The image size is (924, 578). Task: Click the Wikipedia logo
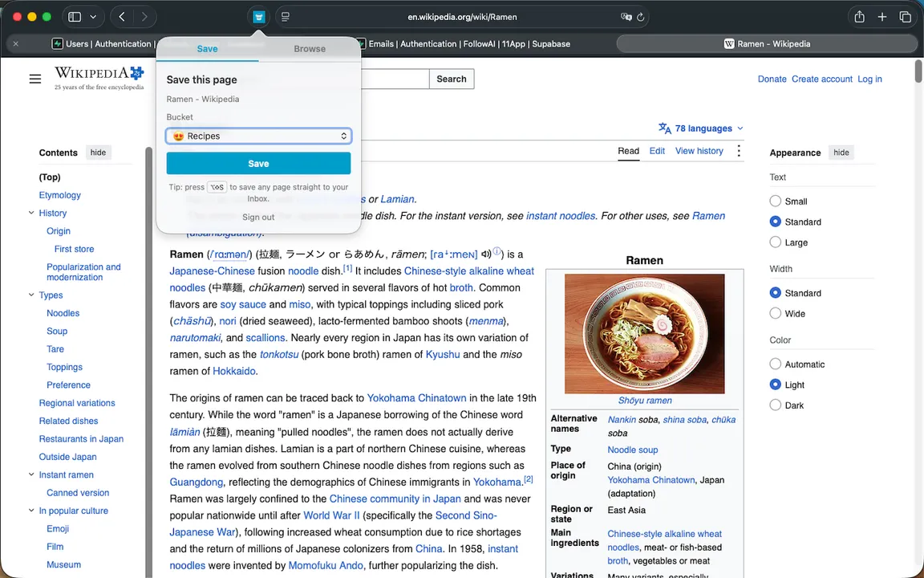coord(99,78)
